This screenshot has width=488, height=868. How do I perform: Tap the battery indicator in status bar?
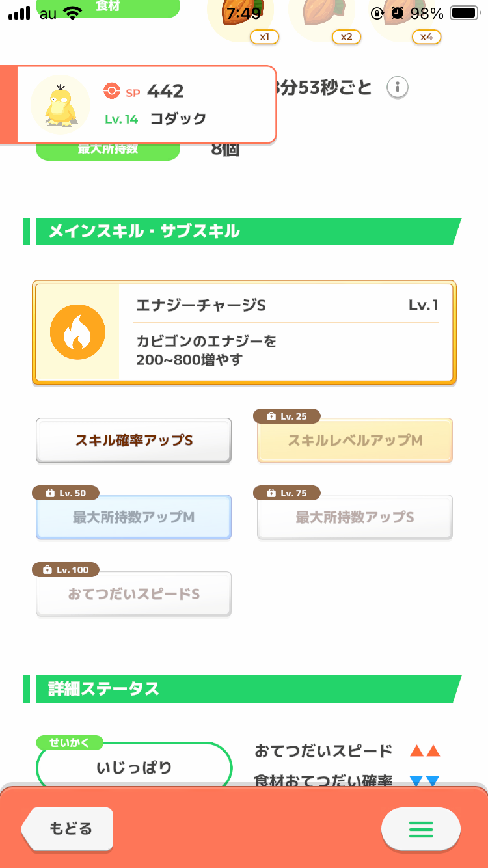(464, 13)
